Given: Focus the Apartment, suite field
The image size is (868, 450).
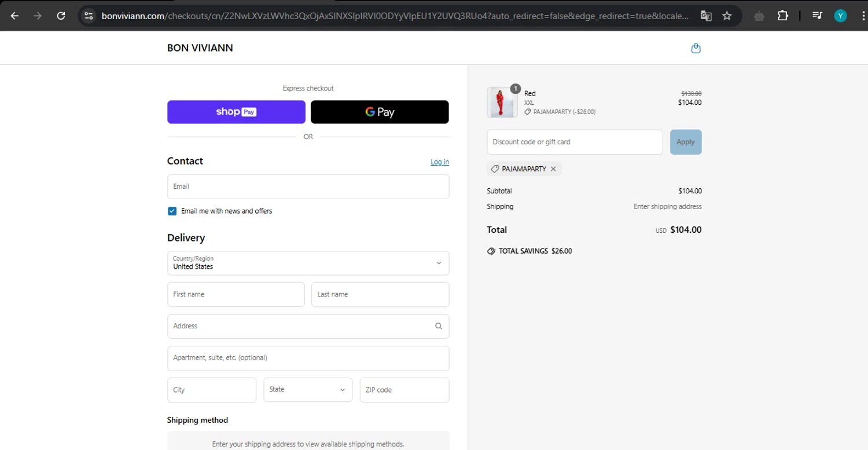Looking at the screenshot, I should point(308,358).
